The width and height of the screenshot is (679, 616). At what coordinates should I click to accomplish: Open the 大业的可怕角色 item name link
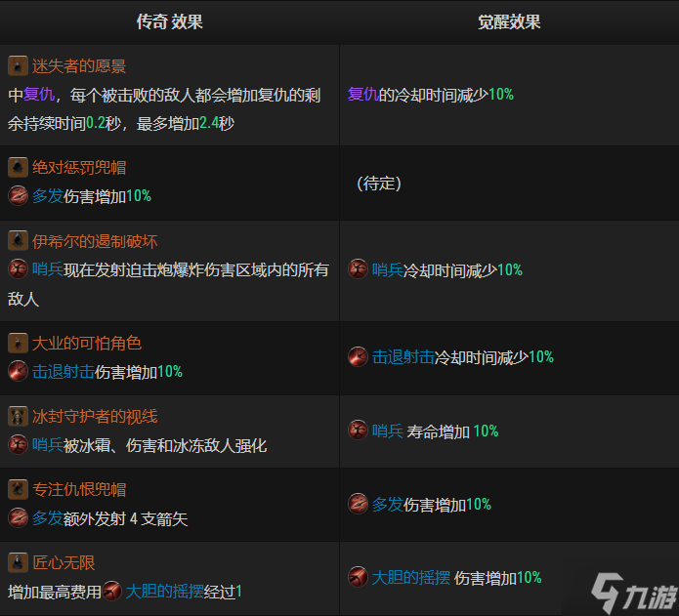[87, 344]
